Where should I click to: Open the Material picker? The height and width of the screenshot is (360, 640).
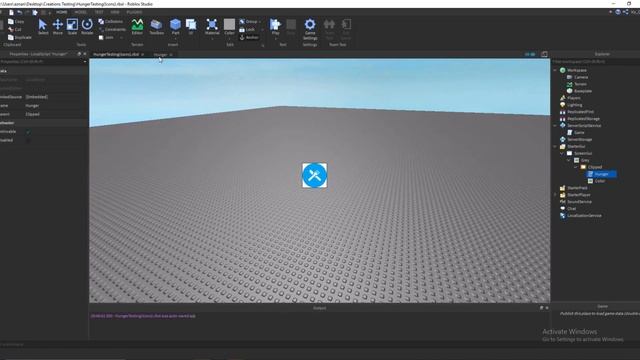[212, 27]
